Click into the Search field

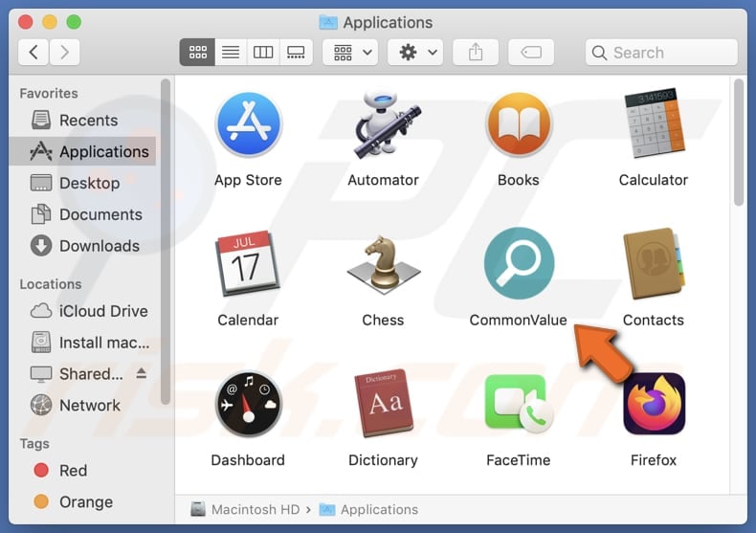(x=661, y=52)
